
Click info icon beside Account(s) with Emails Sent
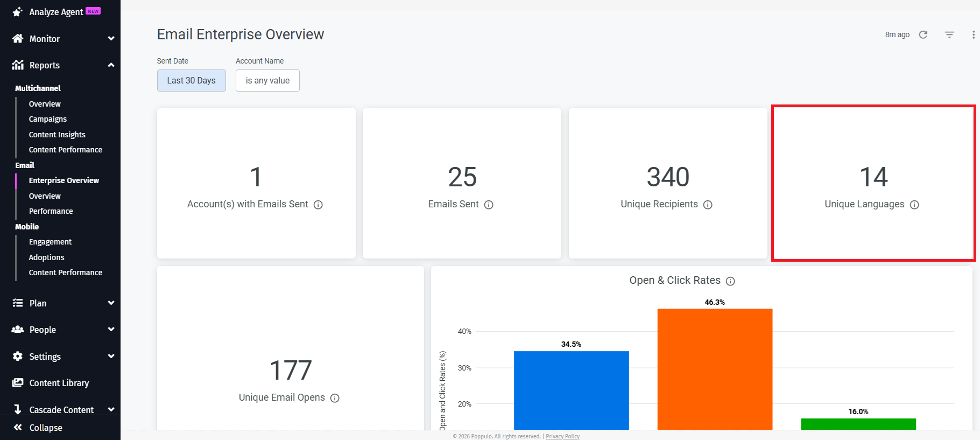(x=318, y=205)
